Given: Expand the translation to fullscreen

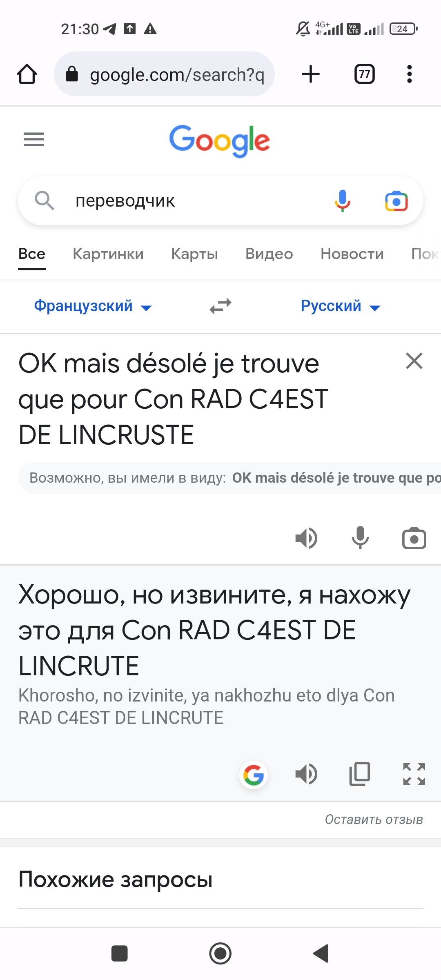Looking at the screenshot, I should (x=414, y=774).
